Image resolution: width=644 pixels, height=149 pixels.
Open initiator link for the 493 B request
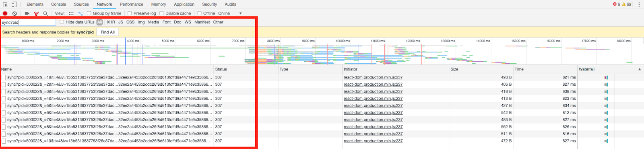pyautogui.click(x=373, y=77)
